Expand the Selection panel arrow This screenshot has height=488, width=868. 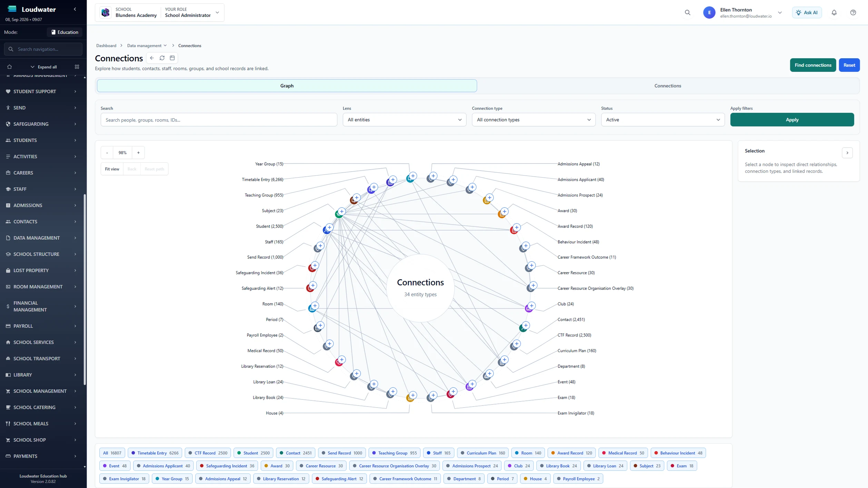pos(847,153)
